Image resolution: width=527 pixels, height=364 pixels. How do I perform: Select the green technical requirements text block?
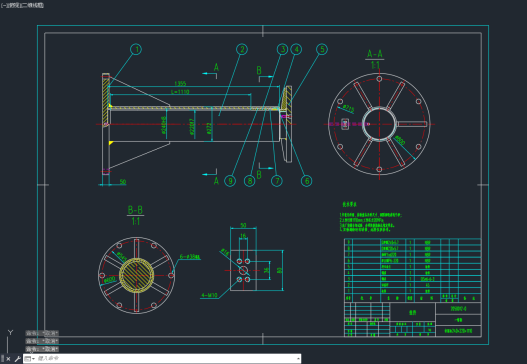[370, 222]
